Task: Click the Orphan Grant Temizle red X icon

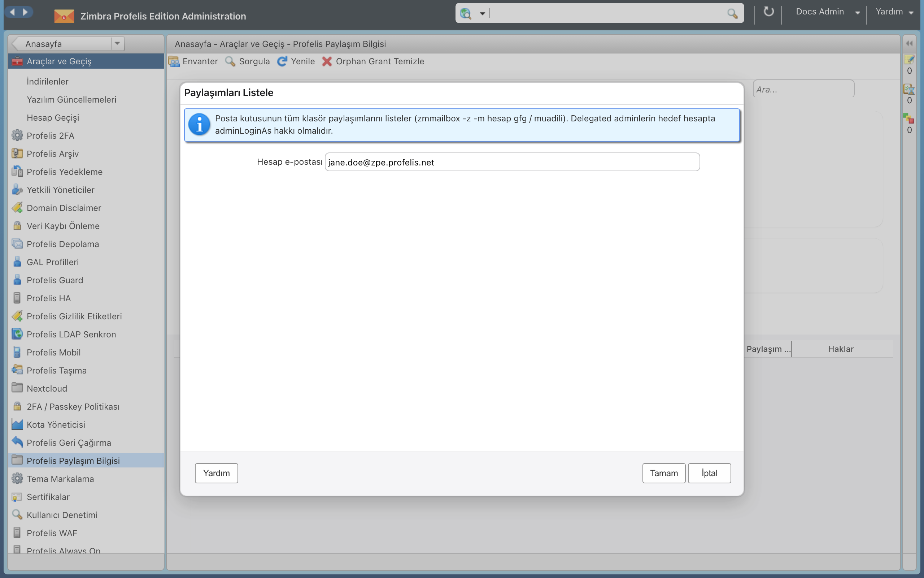Action: click(327, 61)
